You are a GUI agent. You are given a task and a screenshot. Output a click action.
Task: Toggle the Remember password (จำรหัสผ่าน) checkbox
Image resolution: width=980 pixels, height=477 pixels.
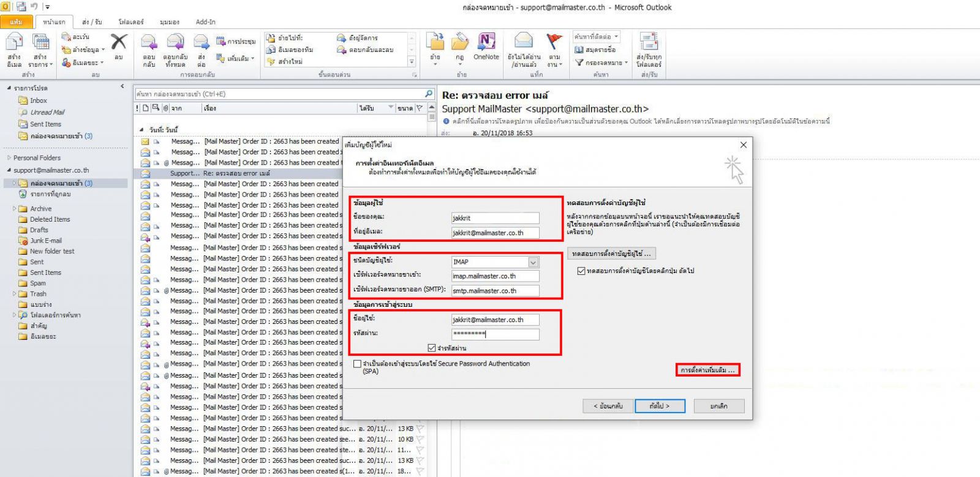click(432, 348)
